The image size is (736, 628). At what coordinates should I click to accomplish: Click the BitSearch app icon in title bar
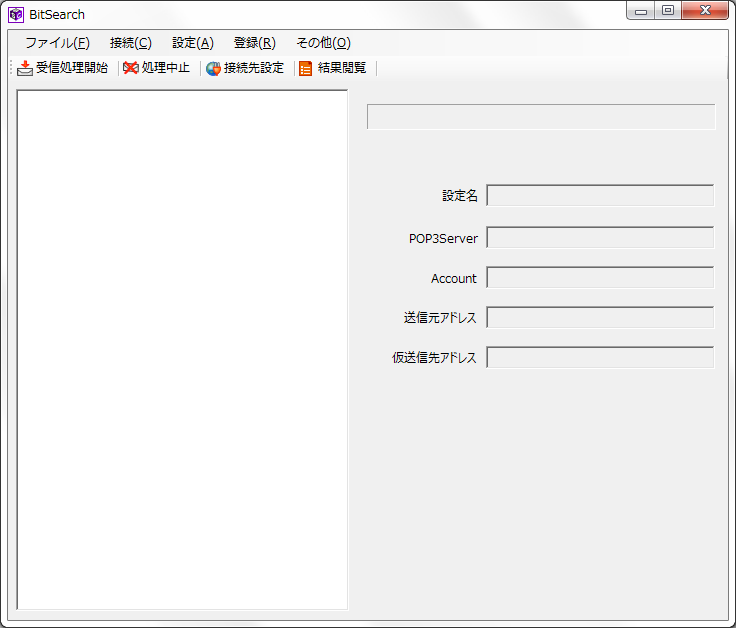pyautogui.click(x=16, y=14)
